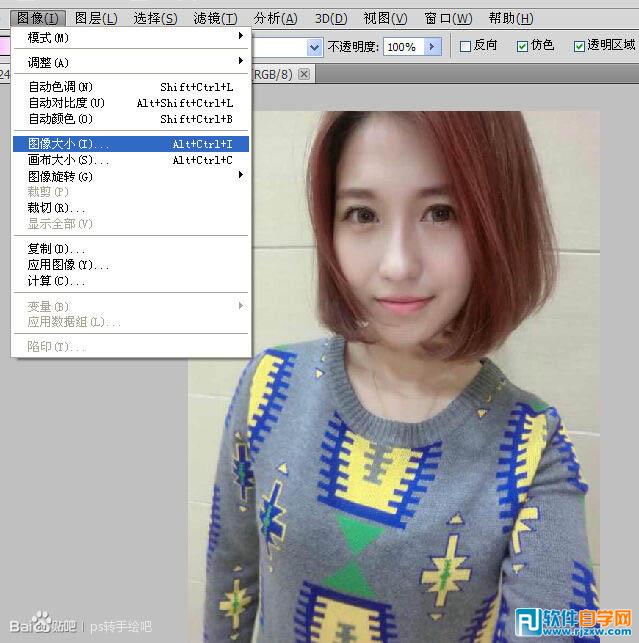This screenshot has width=639, height=643.
Task: Expand the 模式(M) submenu
Action: coord(131,38)
